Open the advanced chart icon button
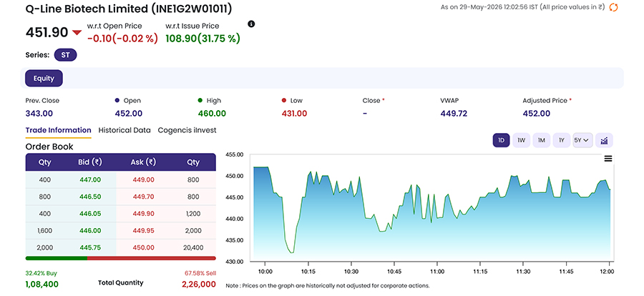Viewport: 644px width, 296px height. 604,140
